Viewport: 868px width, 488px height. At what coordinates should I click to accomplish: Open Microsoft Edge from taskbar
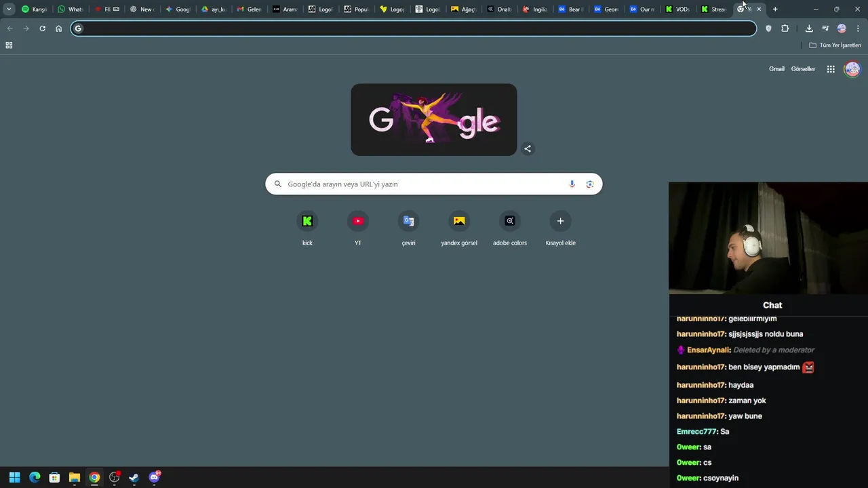(x=35, y=477)
